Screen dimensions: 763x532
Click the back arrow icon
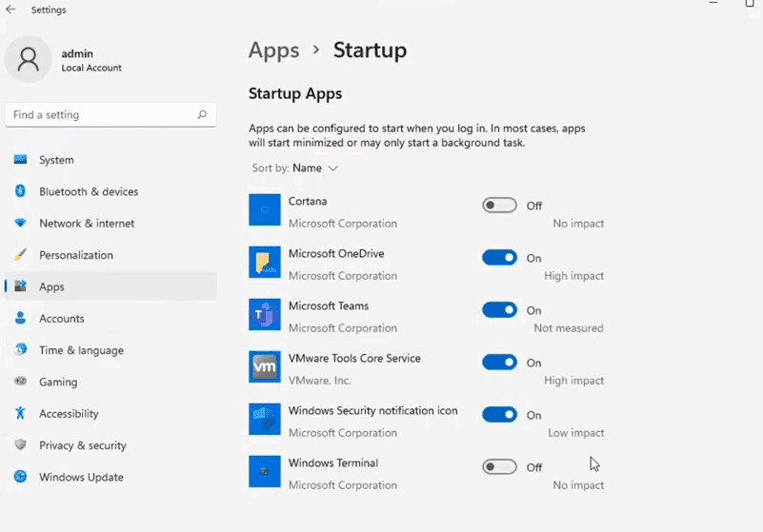(x=10, y=10)
